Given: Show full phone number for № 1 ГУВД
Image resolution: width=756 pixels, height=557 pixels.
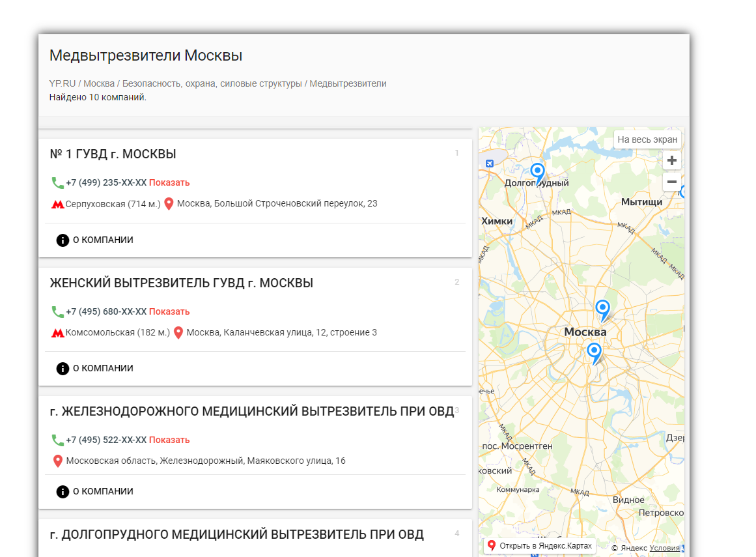Looking at the screenshot, I should [169, 183].
